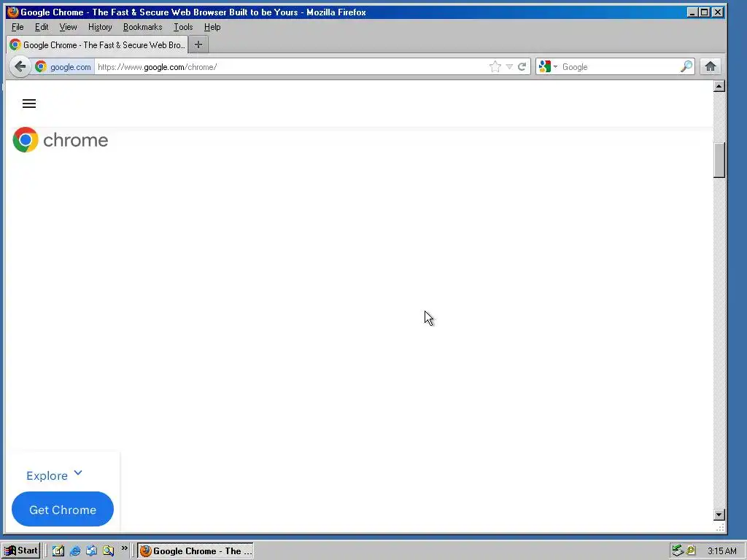The height and width of the screenshot is (560, 747).
Task: Open the Bookmarks menu
Action: pos(142,27)
